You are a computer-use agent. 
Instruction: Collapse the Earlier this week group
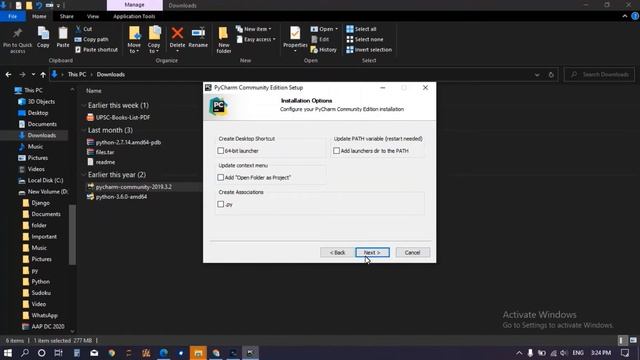84,105
